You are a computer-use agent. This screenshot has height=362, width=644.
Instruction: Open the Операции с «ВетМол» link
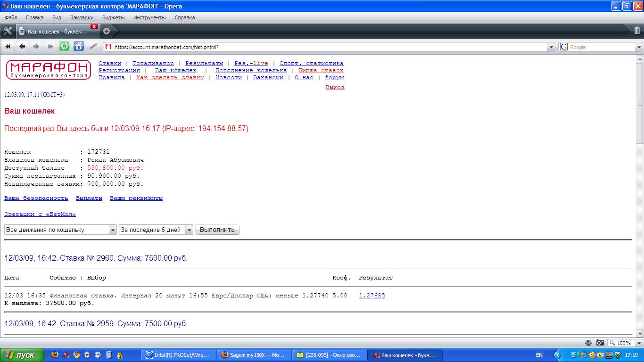tap(40, 214)
